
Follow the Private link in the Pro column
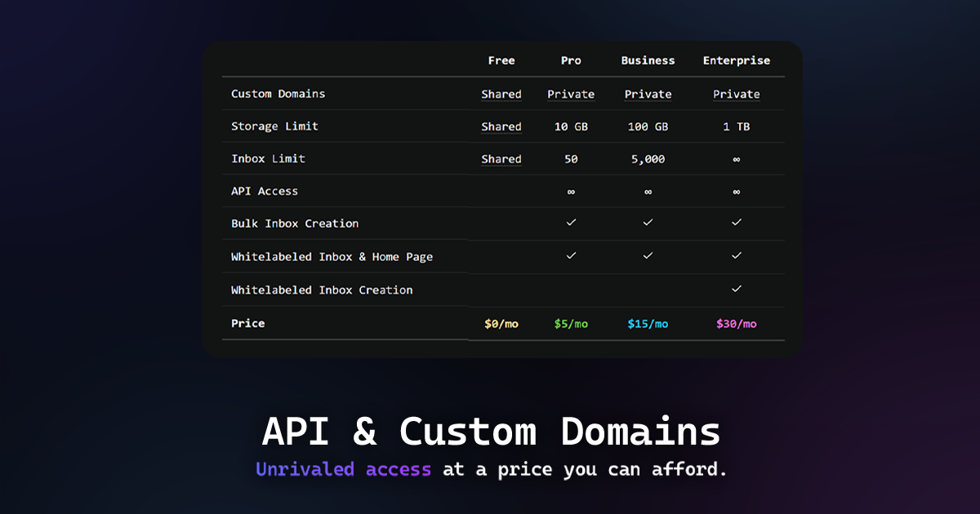(x=571, y=94)
